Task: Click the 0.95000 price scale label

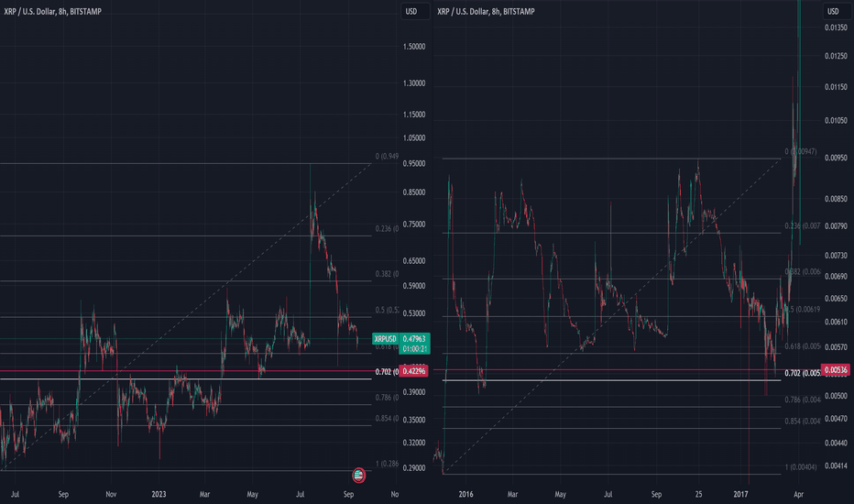Action: (414, 163)
